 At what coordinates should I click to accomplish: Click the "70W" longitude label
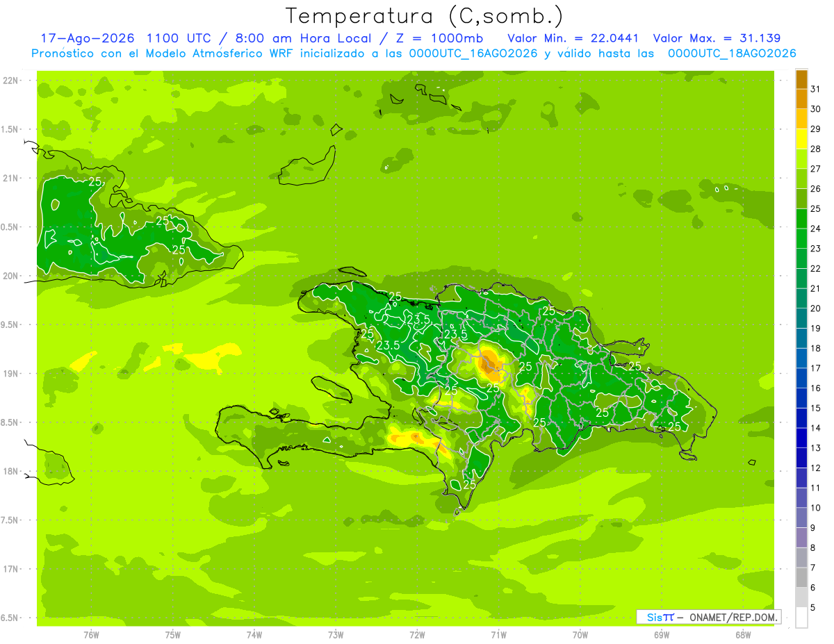(580, 635)
